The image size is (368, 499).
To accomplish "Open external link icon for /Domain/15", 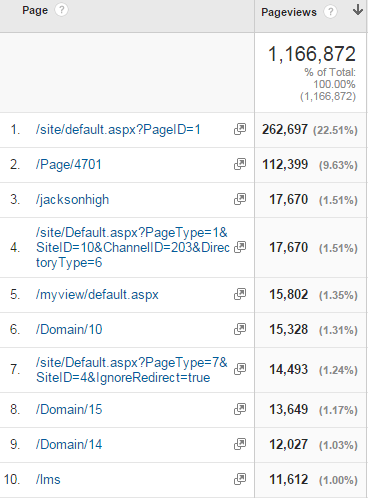I will pos(240,409).
